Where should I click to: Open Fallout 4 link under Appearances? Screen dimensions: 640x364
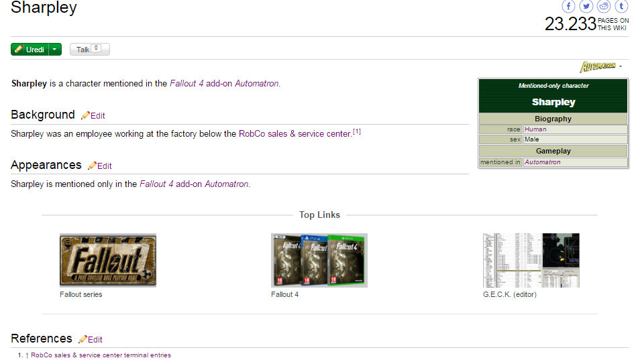[156, 184]
